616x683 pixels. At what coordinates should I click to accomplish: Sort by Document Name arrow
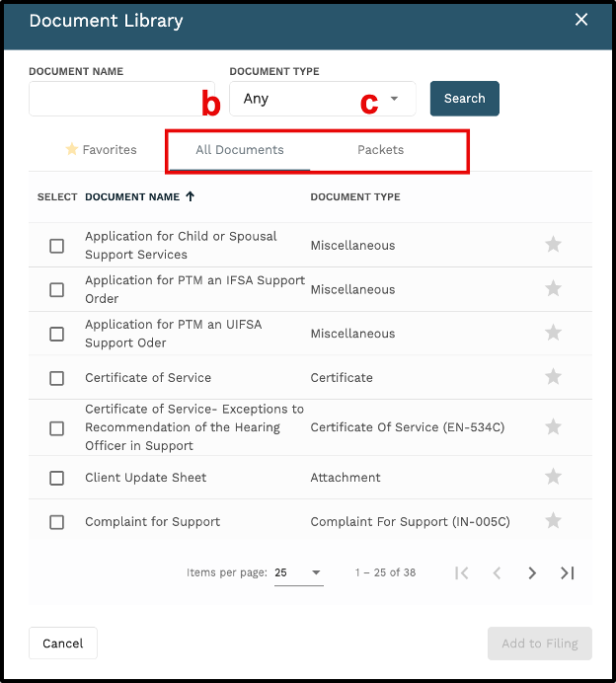[x=190, y=196]
